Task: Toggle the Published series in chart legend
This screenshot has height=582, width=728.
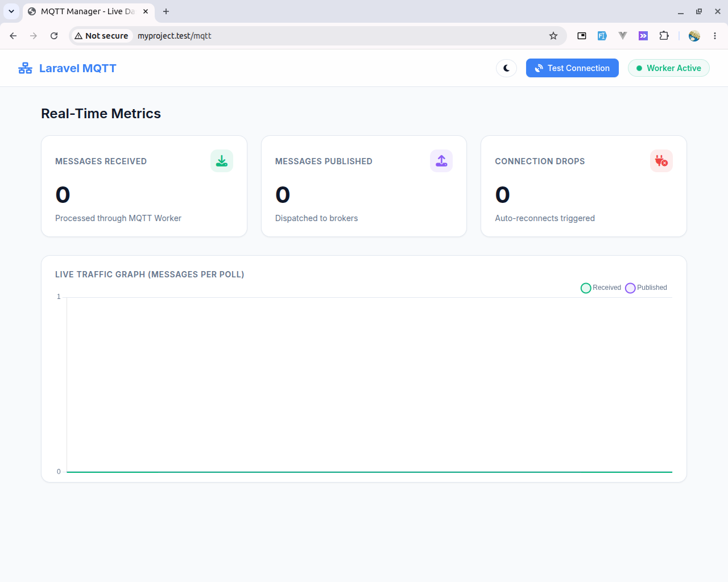Action: (646, 288)
